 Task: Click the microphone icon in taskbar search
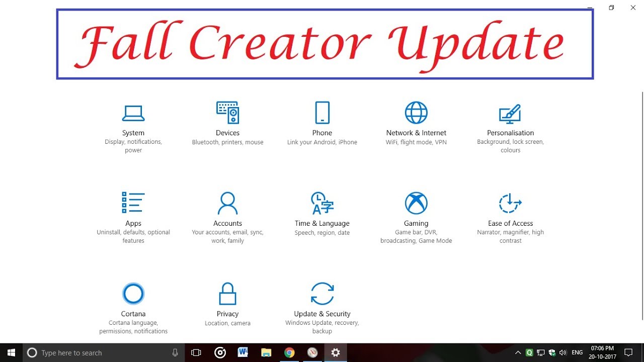(175, 352)
